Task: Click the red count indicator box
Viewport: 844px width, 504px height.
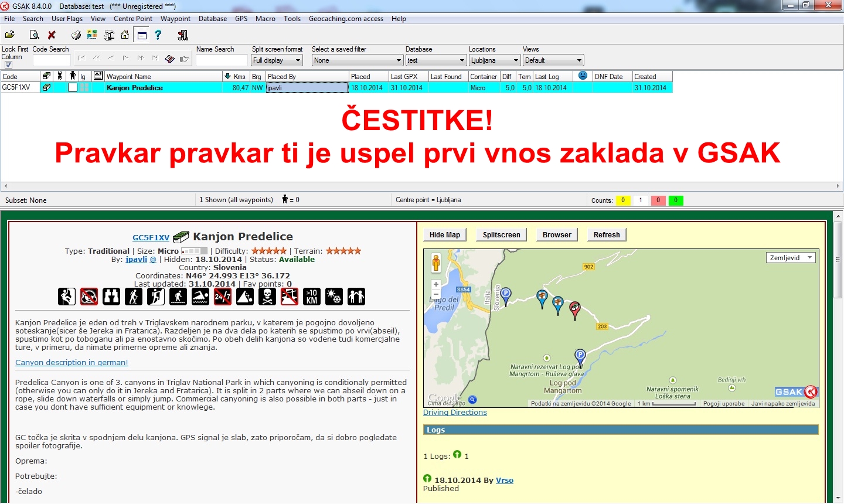Action: [658, 200]
